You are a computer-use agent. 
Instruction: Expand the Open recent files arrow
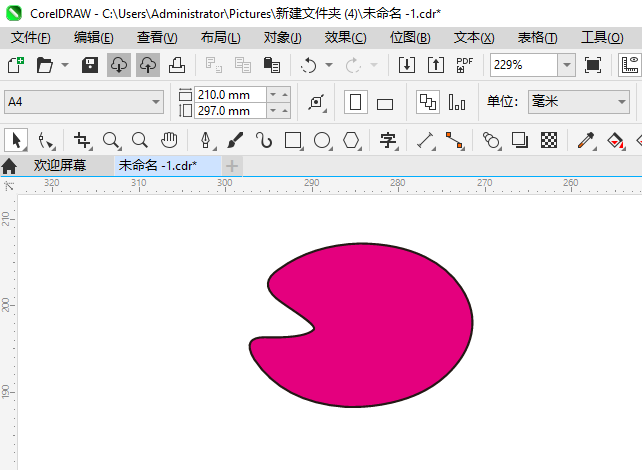[x=65, y=65]
